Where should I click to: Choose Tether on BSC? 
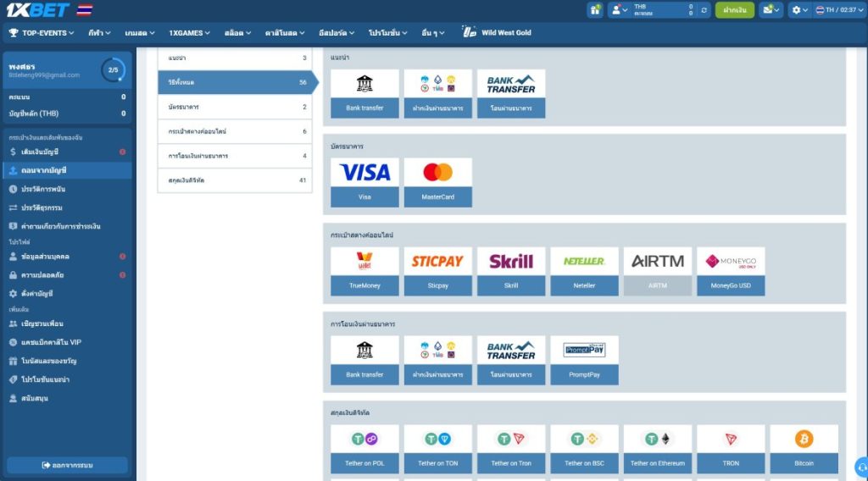tap(584, 449)
